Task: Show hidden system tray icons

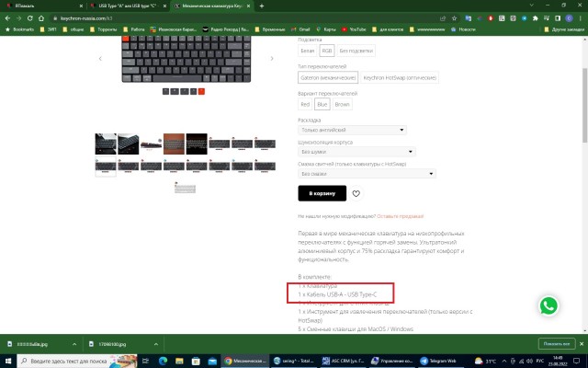Action: coord(504,361)
